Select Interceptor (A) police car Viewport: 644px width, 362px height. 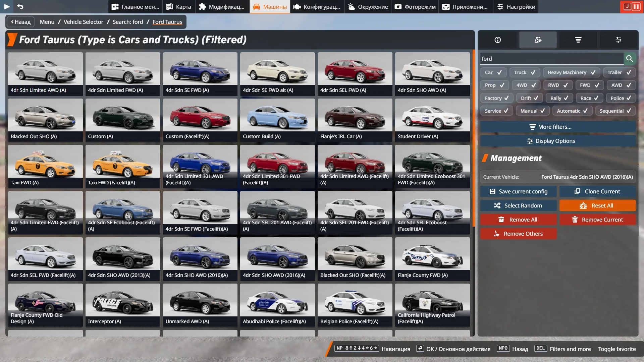pyautogui.click(x=123, y=305)
